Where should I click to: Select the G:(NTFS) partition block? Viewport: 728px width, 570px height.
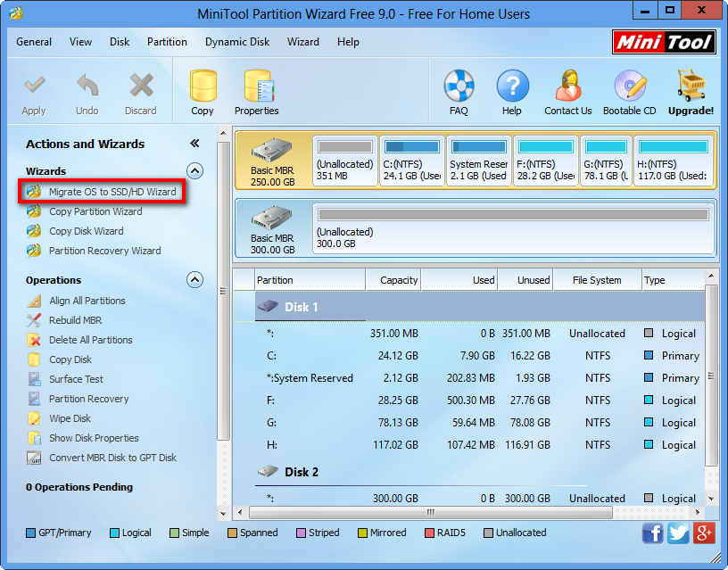pos(607,161)
